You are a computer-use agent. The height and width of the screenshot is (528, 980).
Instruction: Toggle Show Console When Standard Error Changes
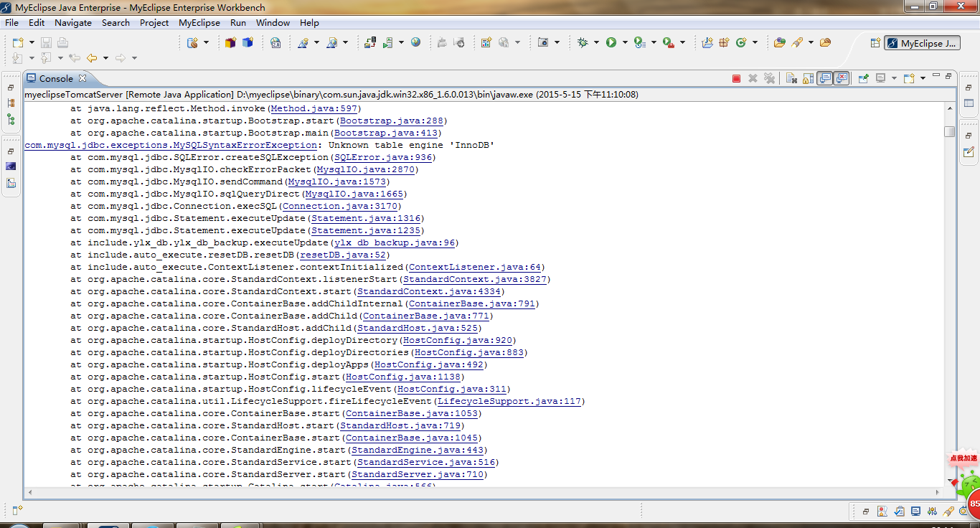click(842, 78)
